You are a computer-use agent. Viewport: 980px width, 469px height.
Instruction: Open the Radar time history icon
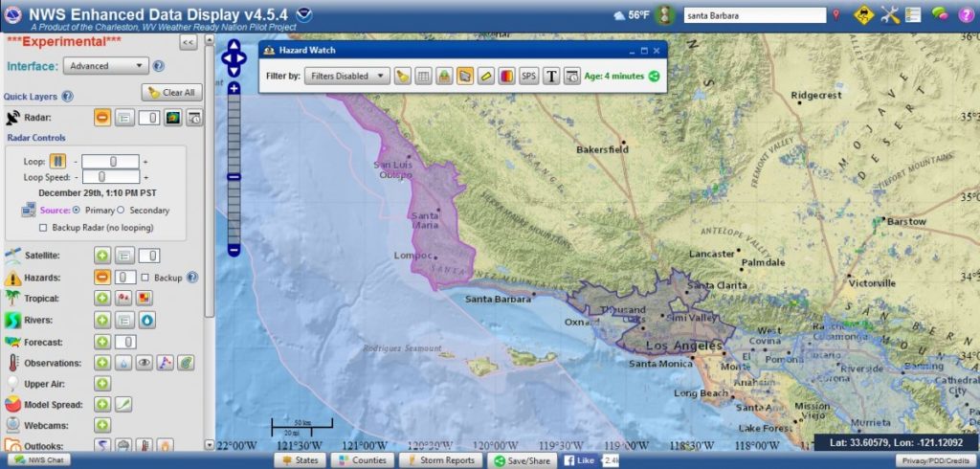194,117
